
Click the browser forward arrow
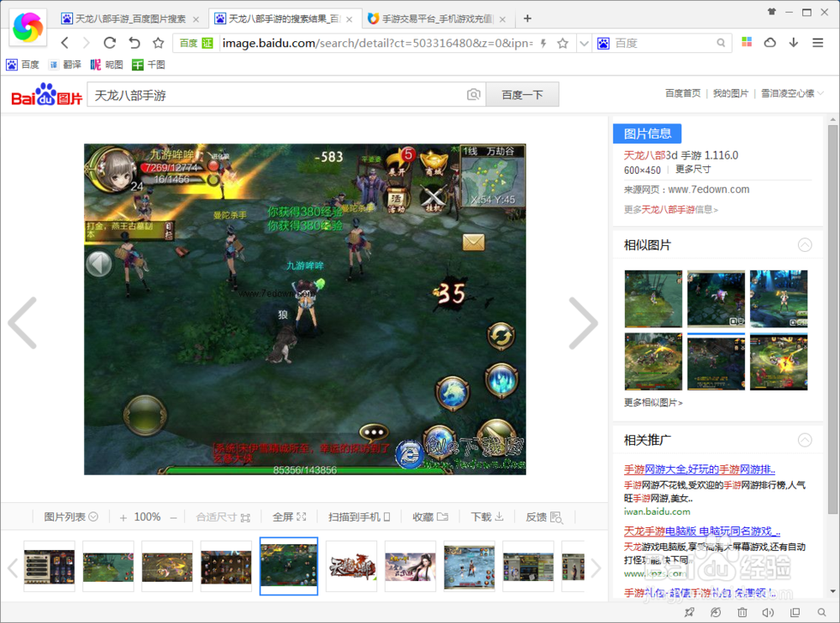[87, 43]
